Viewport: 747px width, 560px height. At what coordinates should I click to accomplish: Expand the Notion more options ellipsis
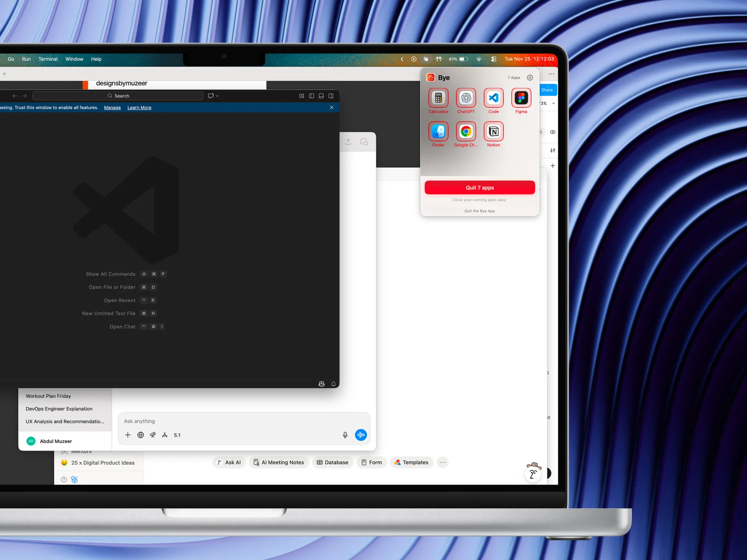(x=442, y=462)
